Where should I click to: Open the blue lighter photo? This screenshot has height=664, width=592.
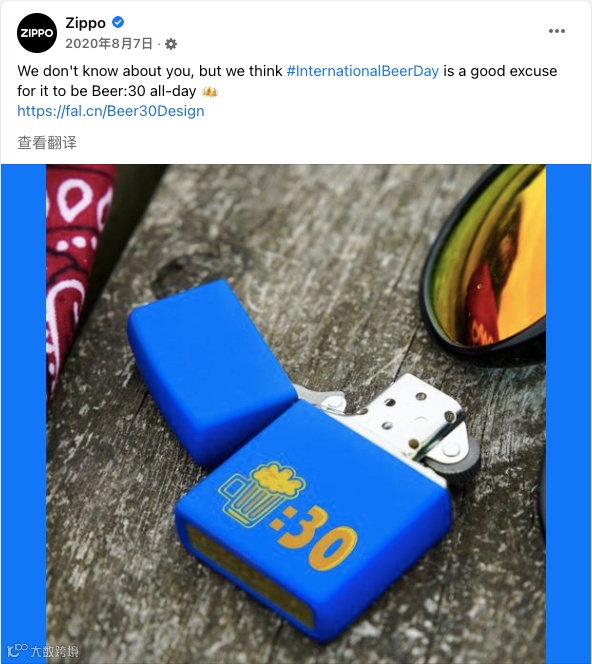point(296,414)
